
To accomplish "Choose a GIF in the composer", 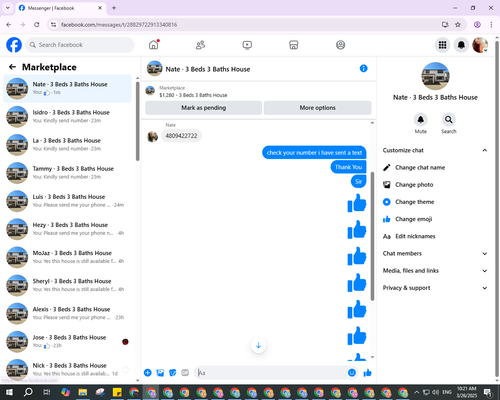I will tap(185, 373).
